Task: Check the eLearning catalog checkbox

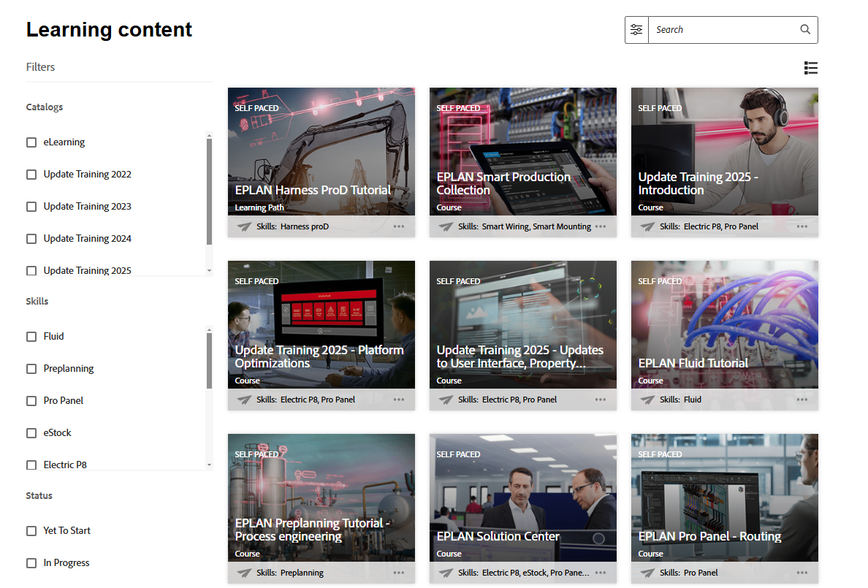Action: point(31,142)
